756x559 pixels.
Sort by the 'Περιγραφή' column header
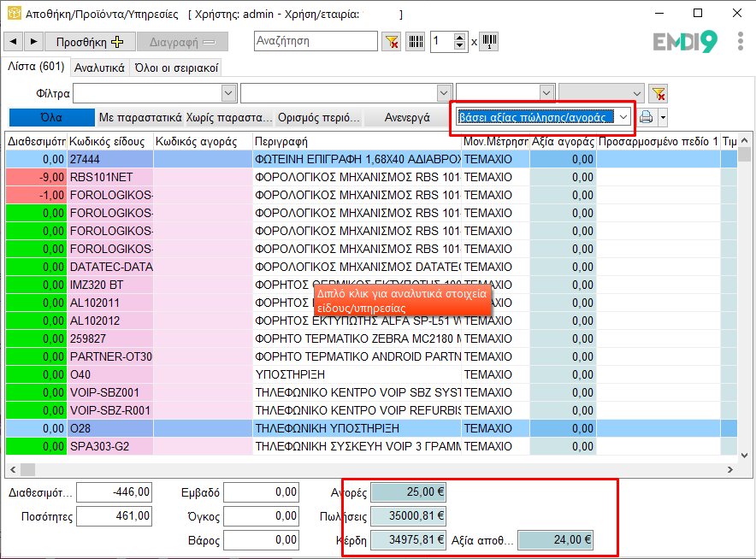pos(357,142)
